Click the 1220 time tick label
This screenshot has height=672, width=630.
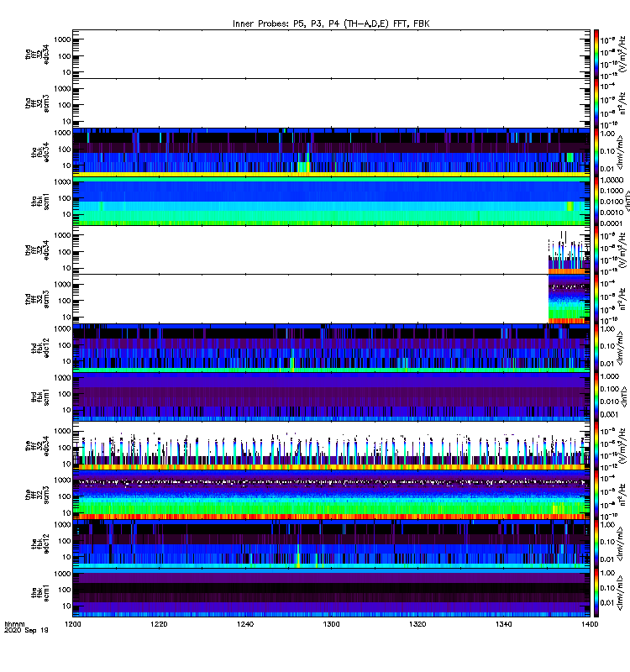159,624
